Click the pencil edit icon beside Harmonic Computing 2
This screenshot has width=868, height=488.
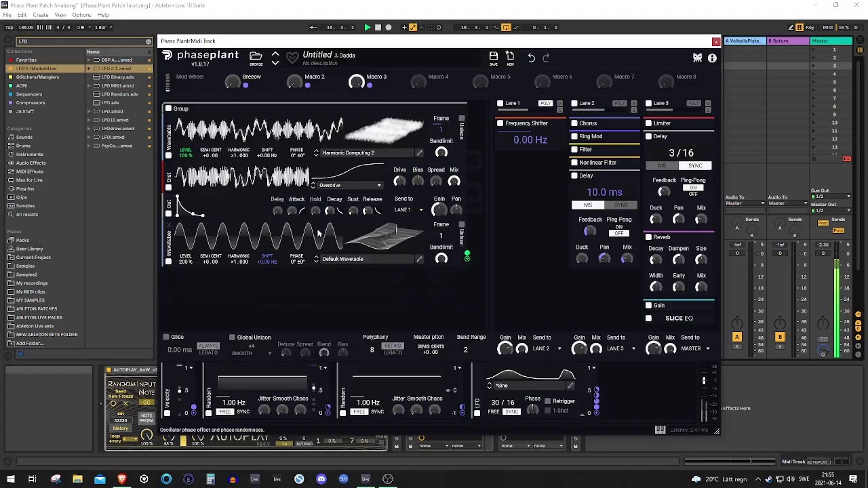click(419, 152)
